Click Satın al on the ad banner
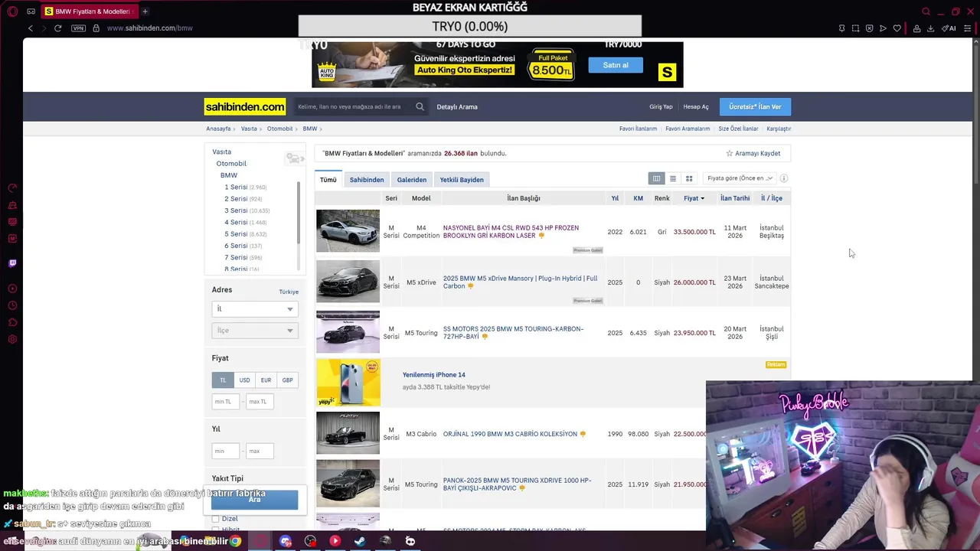The image size is (980, 551). pos(616,65)
